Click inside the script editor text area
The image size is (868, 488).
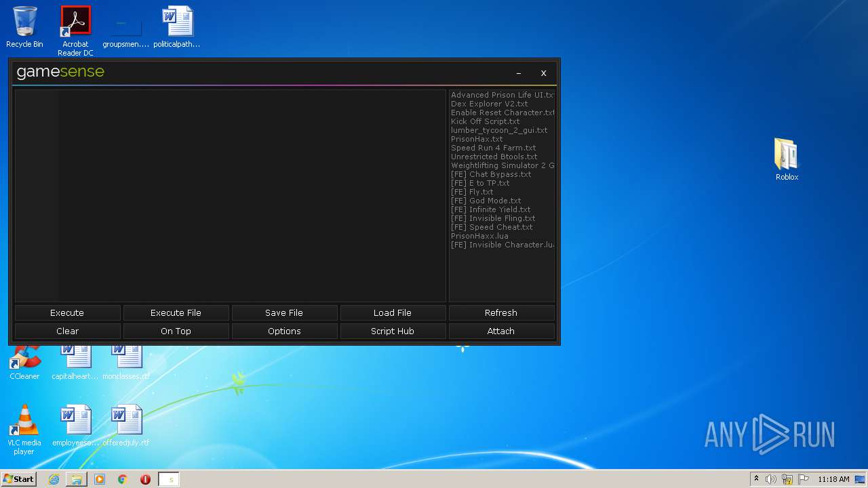(230, 196)
